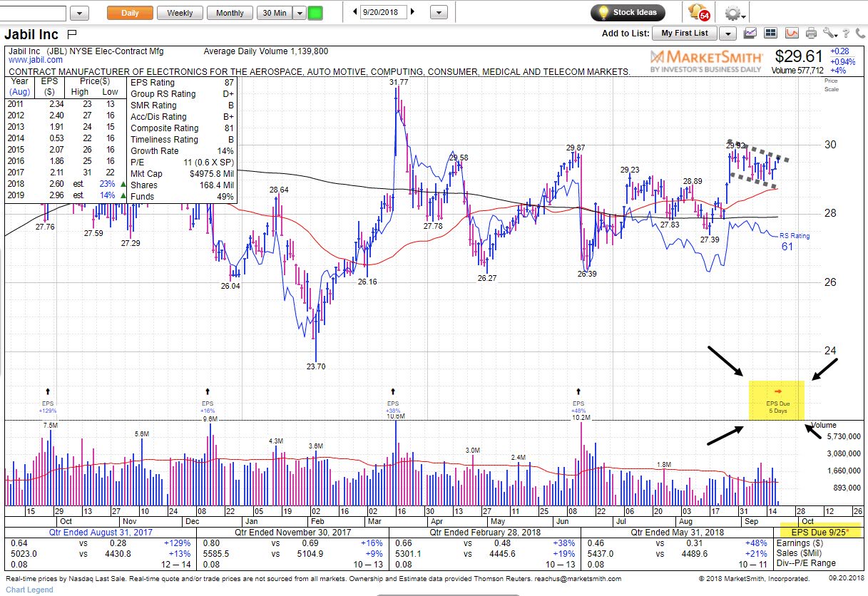868x596 pixels.
Task: Flag Jabil Inc with the flag icon
Action: 72,34
